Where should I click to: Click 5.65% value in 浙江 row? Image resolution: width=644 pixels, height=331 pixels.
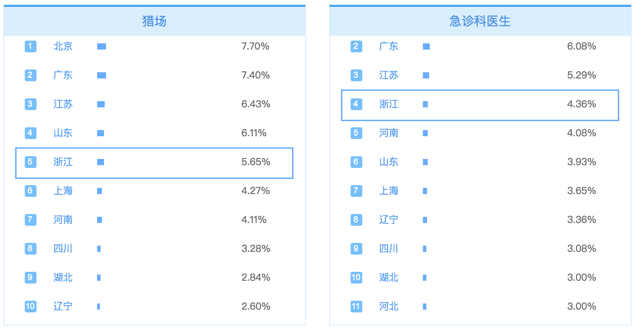coord(256,162)
